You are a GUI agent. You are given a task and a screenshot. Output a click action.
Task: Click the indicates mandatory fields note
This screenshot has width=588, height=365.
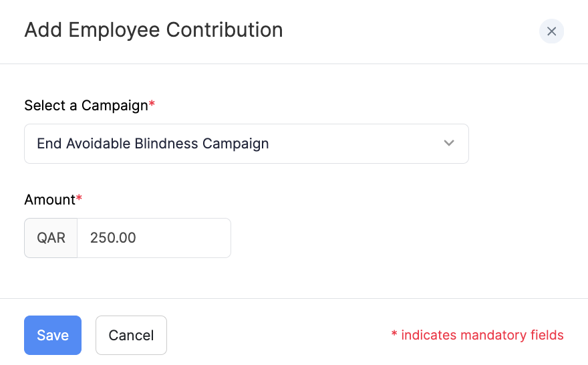pyautogui.click(x=482, y=336)
